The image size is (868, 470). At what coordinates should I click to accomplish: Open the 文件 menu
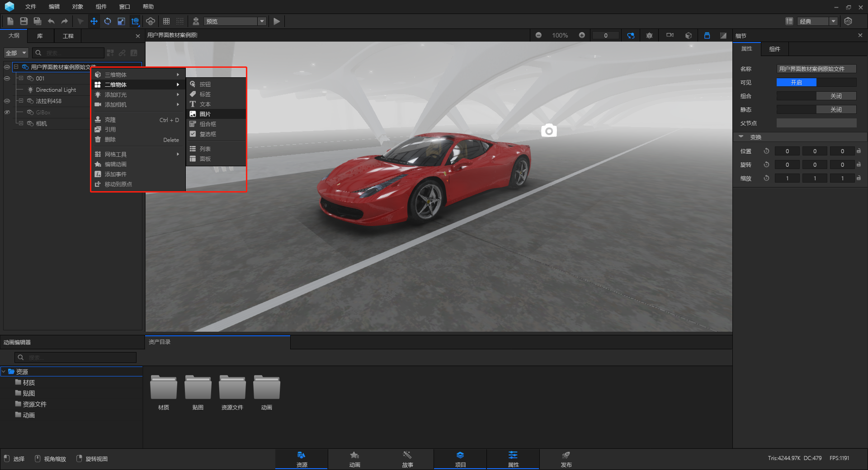pyautogui.click(x=31, y=7)
